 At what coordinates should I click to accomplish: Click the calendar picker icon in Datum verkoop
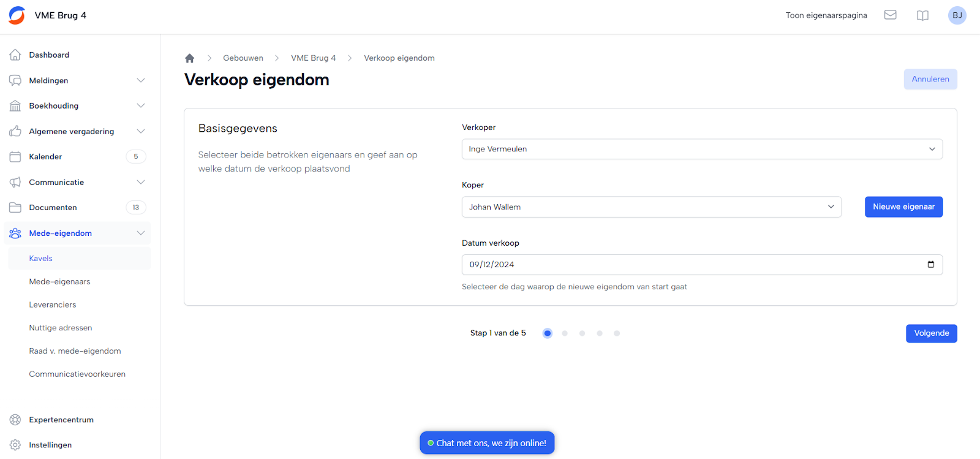pos(930,265)
